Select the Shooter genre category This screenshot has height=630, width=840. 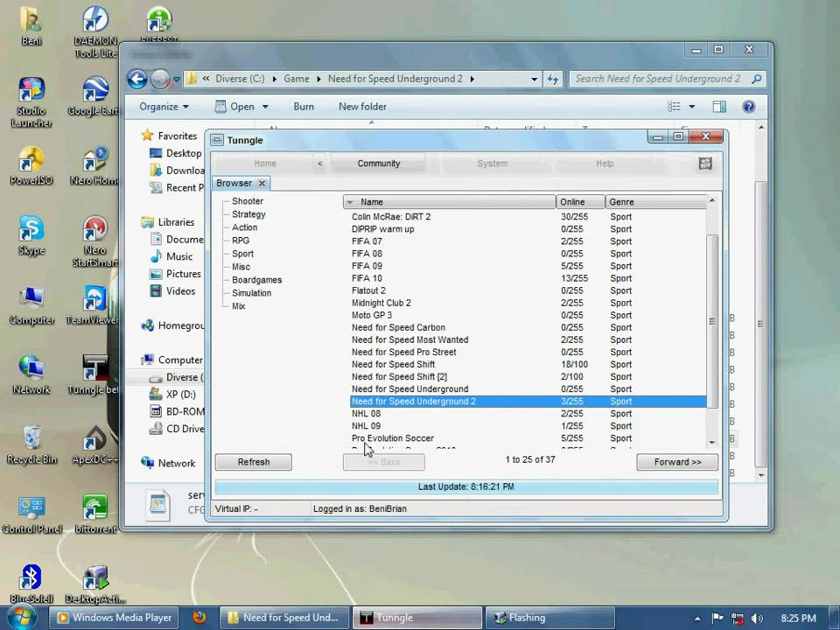[x=248, y=201]
